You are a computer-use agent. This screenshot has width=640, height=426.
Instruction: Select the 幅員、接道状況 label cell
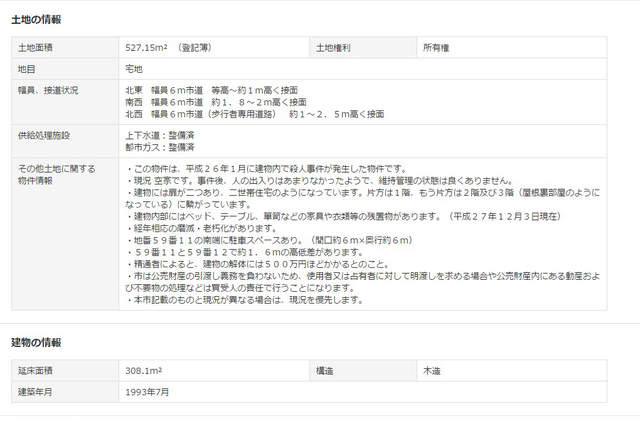(x=47, y=90)
